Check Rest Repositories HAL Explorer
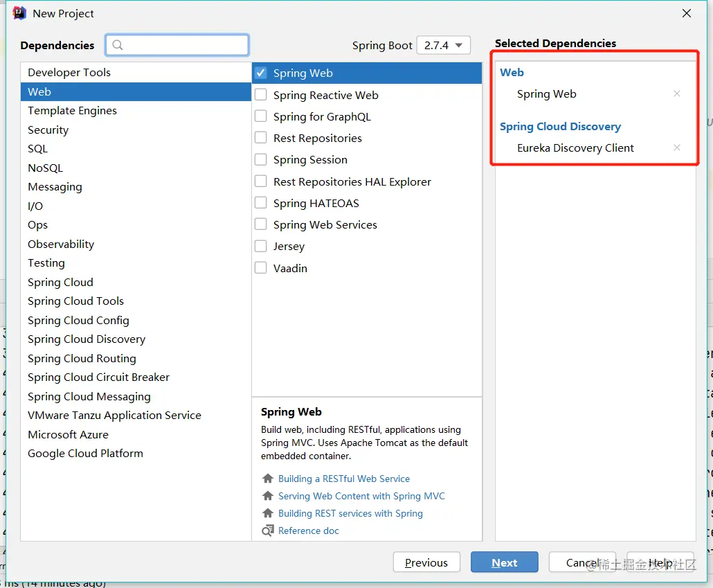The height and width of the screenshot is (588, 713). tap(260, 181)
